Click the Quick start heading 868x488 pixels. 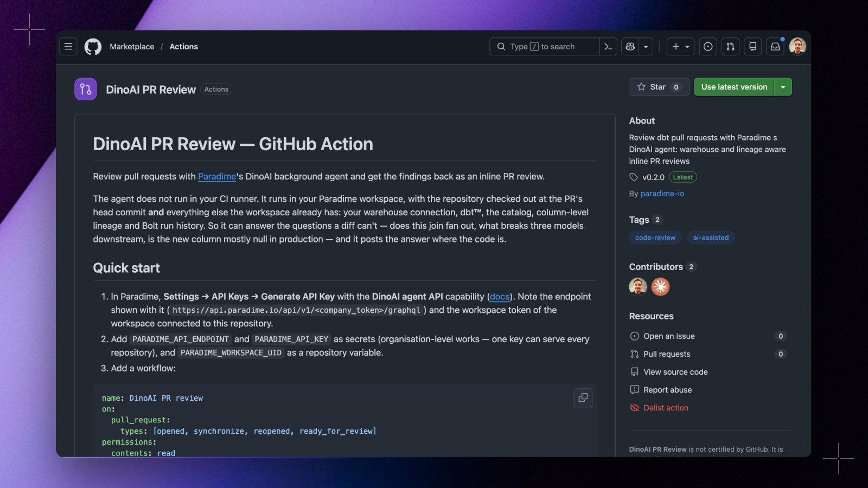point(126,268)
